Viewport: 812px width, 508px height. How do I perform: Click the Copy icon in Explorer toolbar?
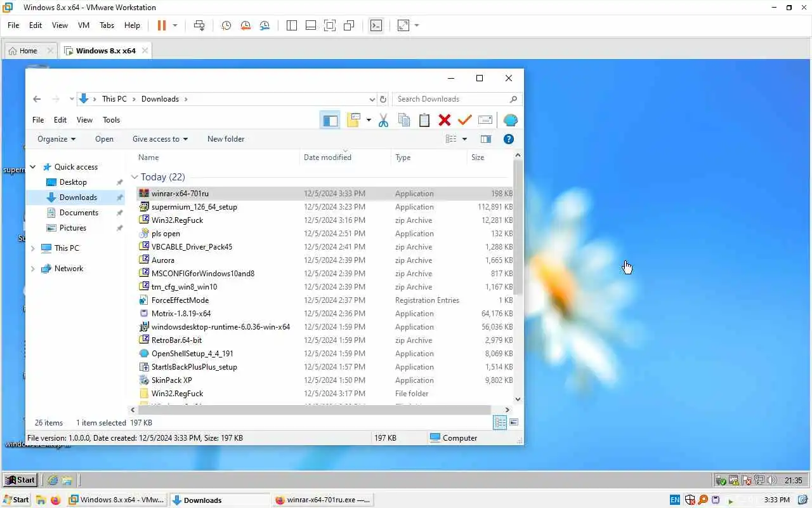tap(403, 120)
